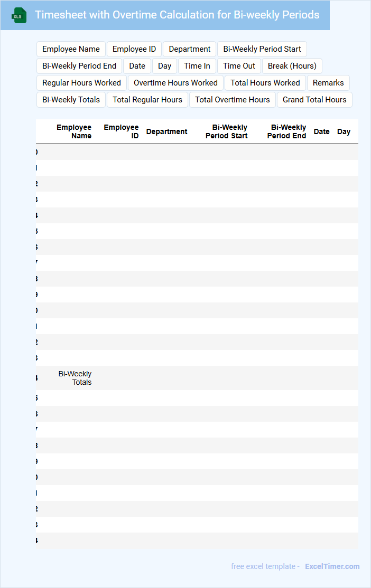Click the Date column header
371x588 pixels.
click(x=322, y=131)
